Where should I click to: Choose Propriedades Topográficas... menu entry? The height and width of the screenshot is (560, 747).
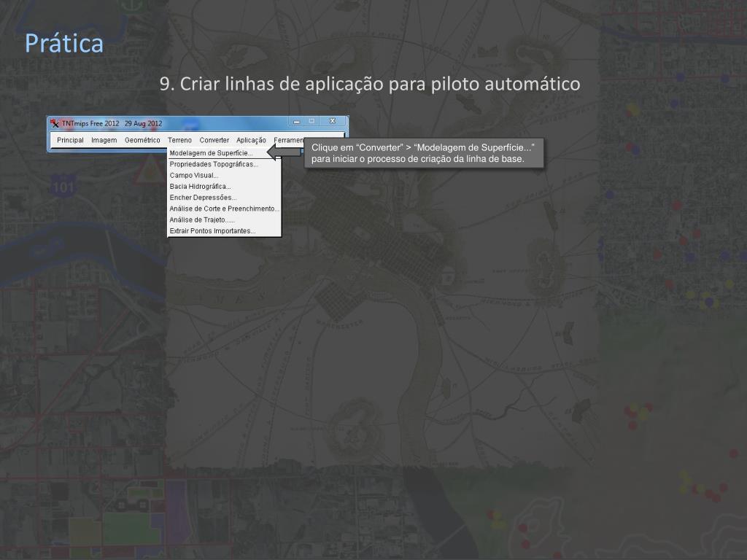pyautogui.click(x=224, y=164)
